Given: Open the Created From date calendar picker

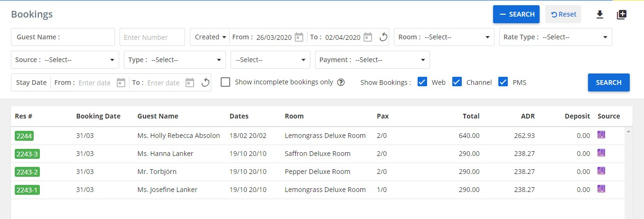Looking at the screenshot, I should [299, 37].
